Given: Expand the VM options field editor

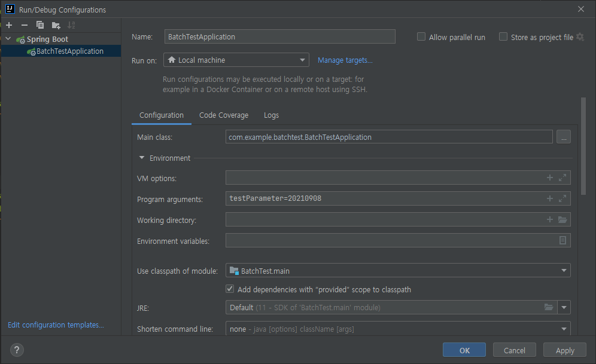Looking at the screenshot, I should click(562, 178).
